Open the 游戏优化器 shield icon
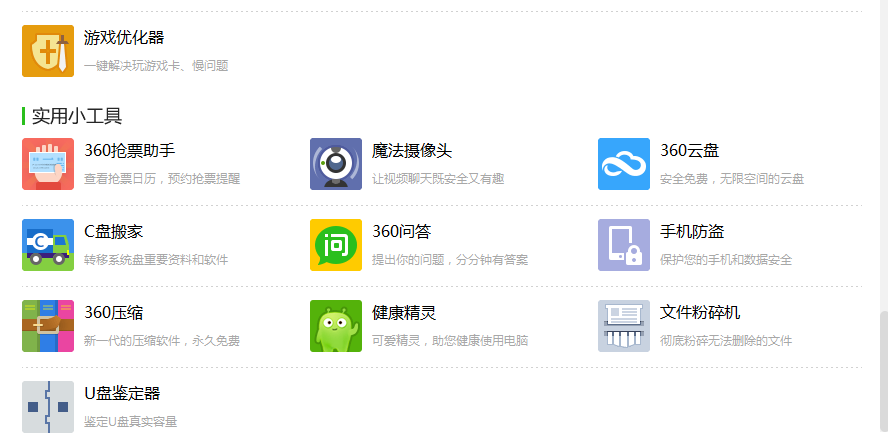The image size is (888, 444). pos(48,51)
